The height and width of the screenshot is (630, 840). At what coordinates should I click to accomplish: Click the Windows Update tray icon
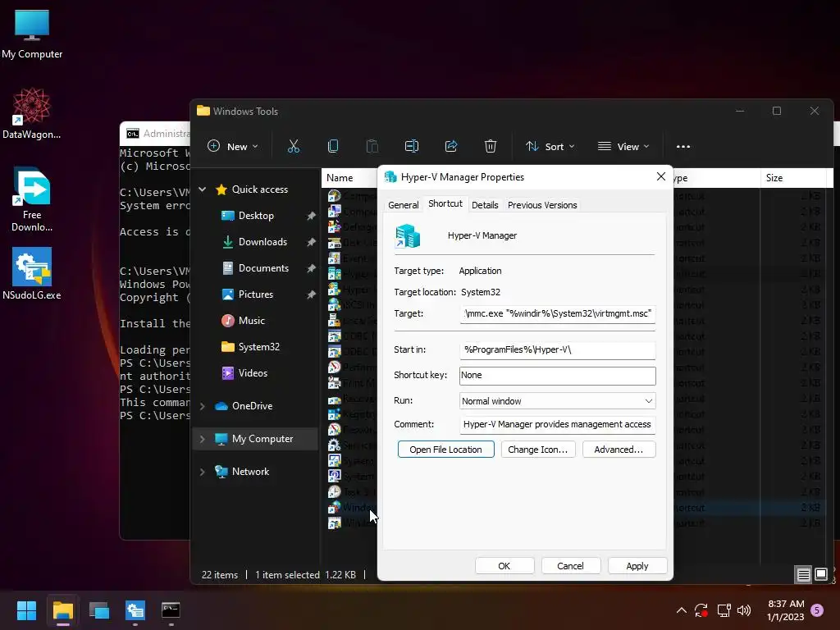click(x=701, y=610)
